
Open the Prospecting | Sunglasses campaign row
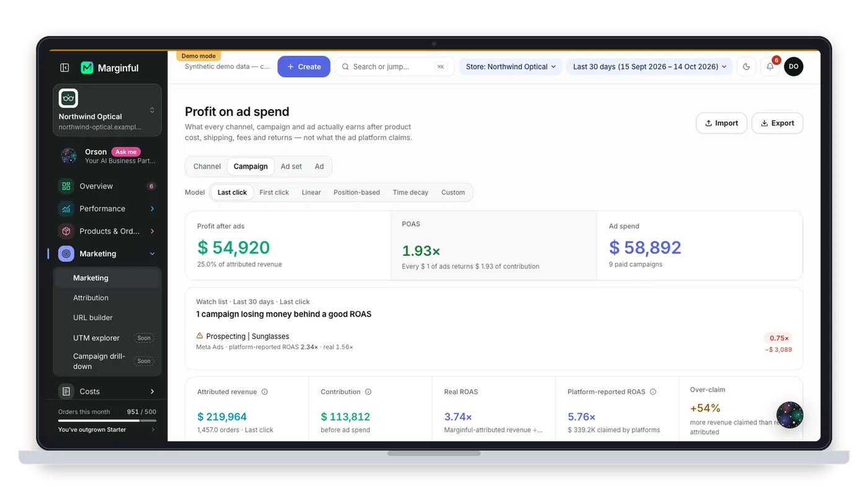(494, 341)
